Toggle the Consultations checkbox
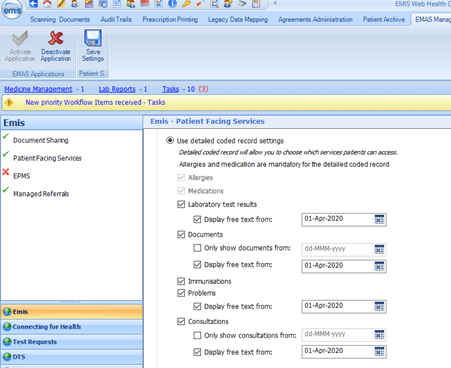The image size is (451, 368). point(181,321)
